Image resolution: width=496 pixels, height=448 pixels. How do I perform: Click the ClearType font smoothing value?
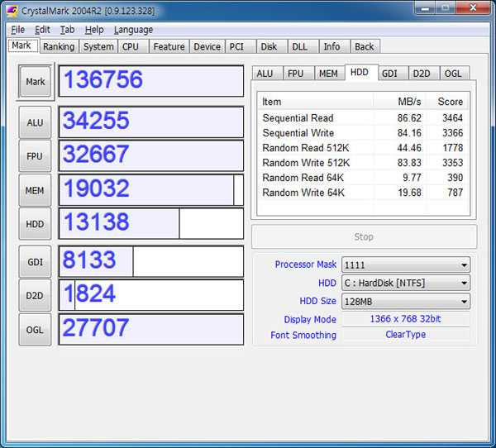point(406,335)
